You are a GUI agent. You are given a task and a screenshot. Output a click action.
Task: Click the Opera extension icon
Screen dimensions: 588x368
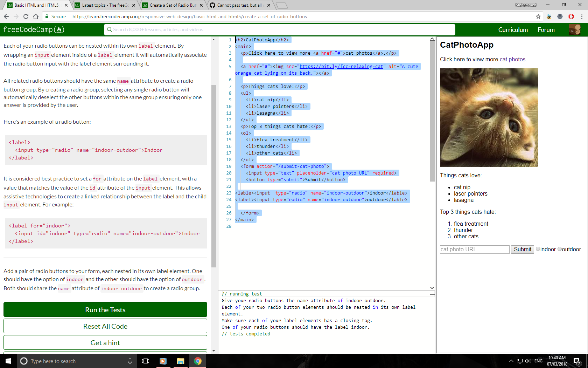click(571, 16)
